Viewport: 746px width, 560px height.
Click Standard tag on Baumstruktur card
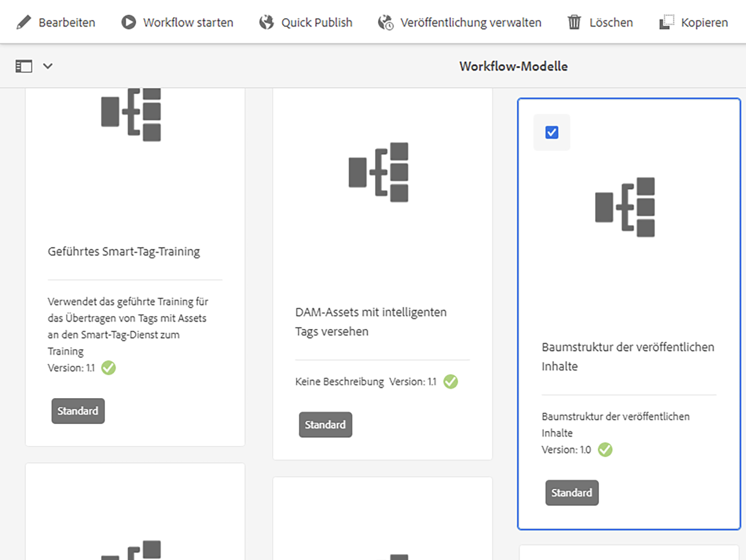click(x=572, y=493)
